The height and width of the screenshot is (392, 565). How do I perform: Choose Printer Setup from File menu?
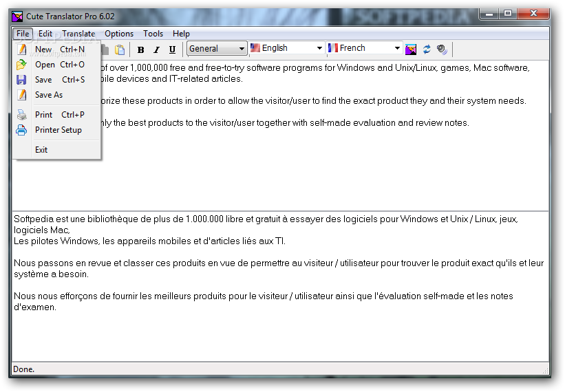point(56,130)
